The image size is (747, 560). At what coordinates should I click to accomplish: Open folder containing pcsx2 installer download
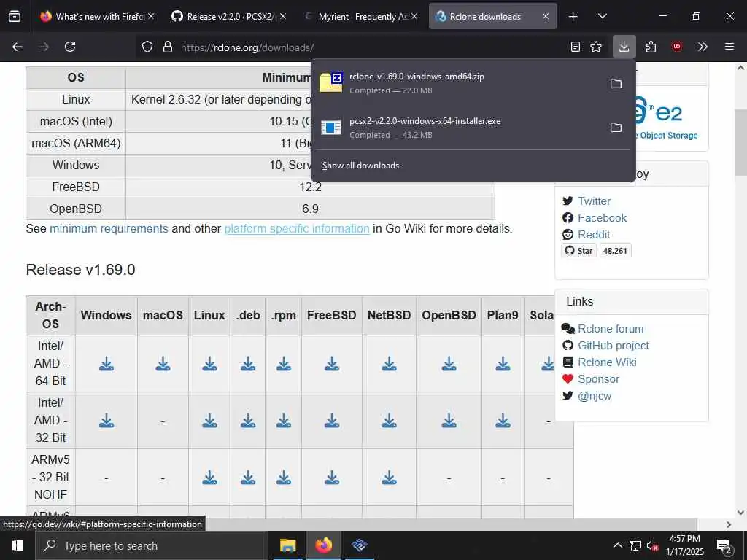616,127
